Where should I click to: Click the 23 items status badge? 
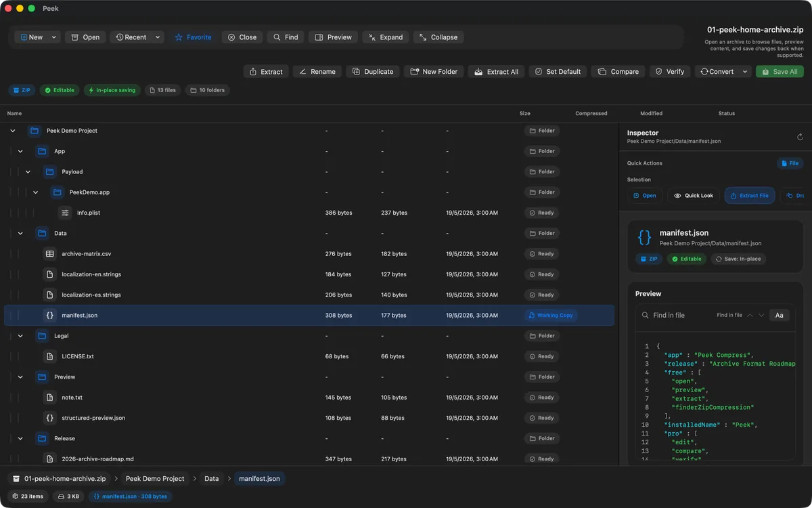[28, 496]
